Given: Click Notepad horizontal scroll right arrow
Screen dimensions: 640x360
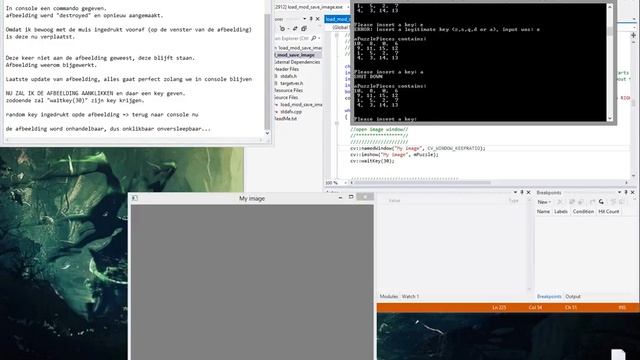Looking at the screenshot, I should pyautogui.click(x=261, y=140).
